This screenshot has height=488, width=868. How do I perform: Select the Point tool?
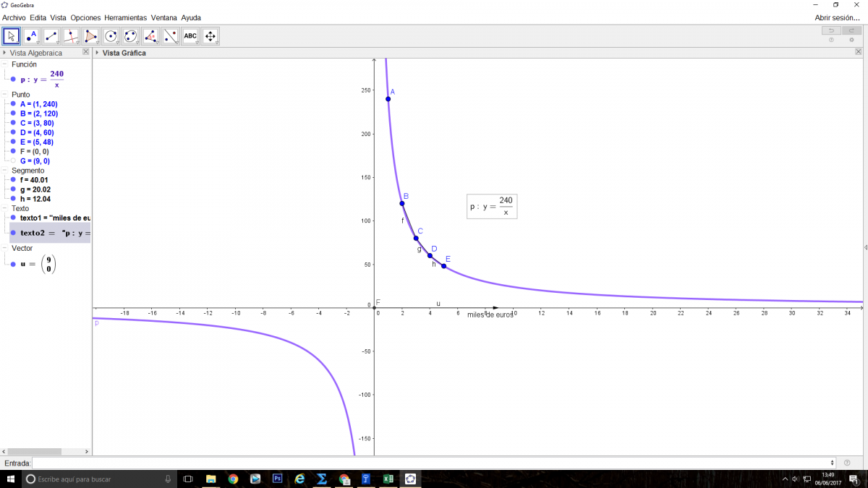31,36
